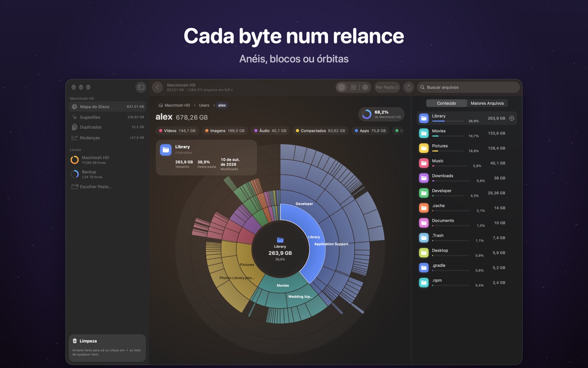Click the refresh scan button
This screenshot has width=588, height=368.
click(408, 87)
